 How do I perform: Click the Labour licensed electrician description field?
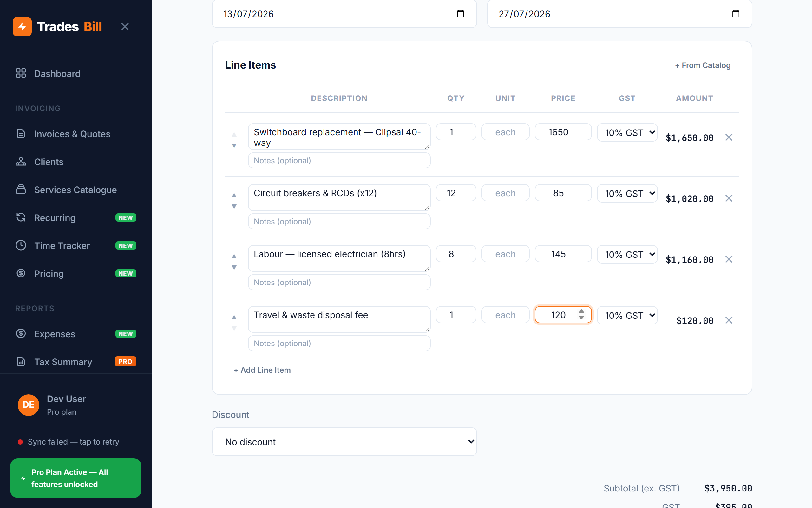tap(339, 258)
